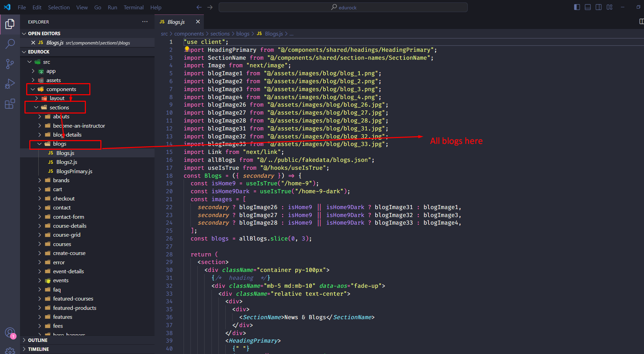Go back with the navigation arrow
The image size is (644, 354).
coord(199,7)
